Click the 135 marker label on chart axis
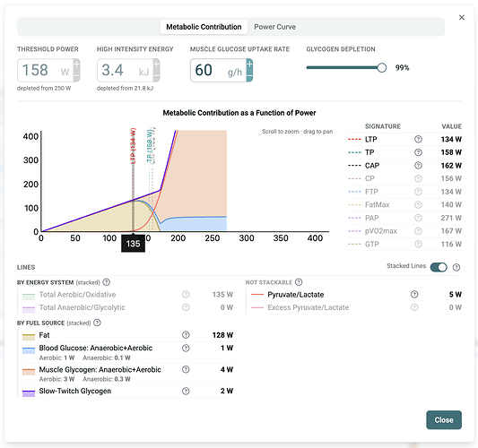Screen dimensions: 478x448 click(x=134, y=244)
